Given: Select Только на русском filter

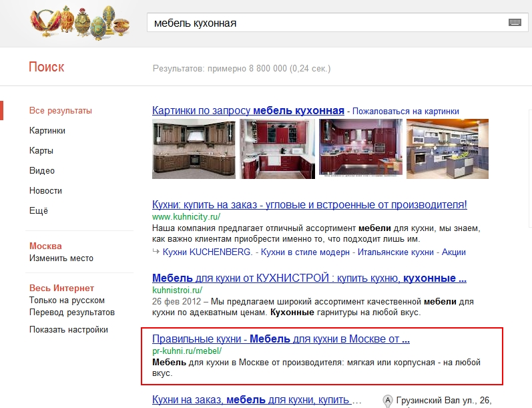Looking at the screenshot, I should coord(67,300).
